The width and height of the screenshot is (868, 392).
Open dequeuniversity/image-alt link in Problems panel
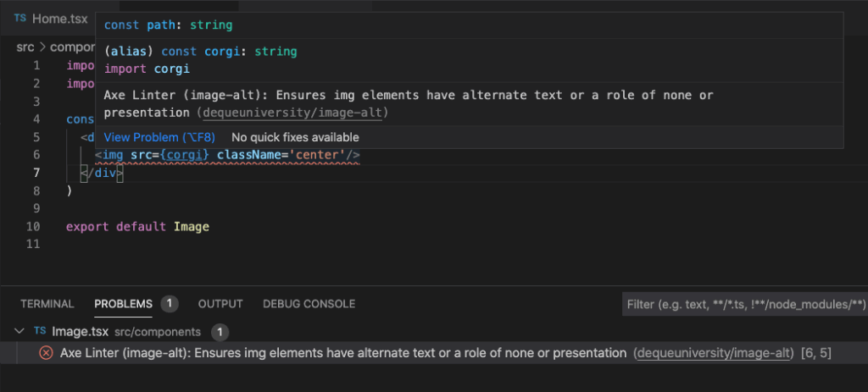(714, 353)
